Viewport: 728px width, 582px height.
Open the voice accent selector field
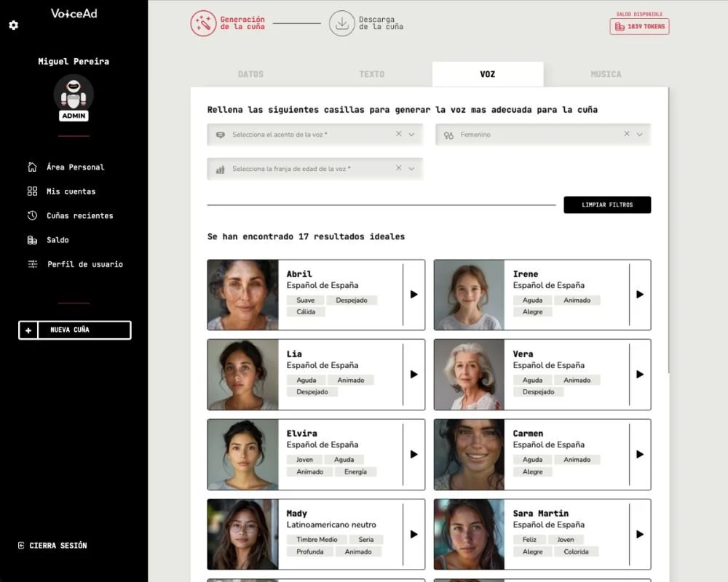tap(314, 135)
